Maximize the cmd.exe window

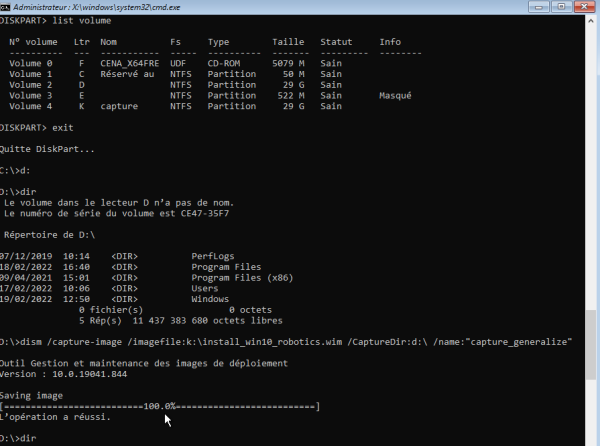(561, 7)
